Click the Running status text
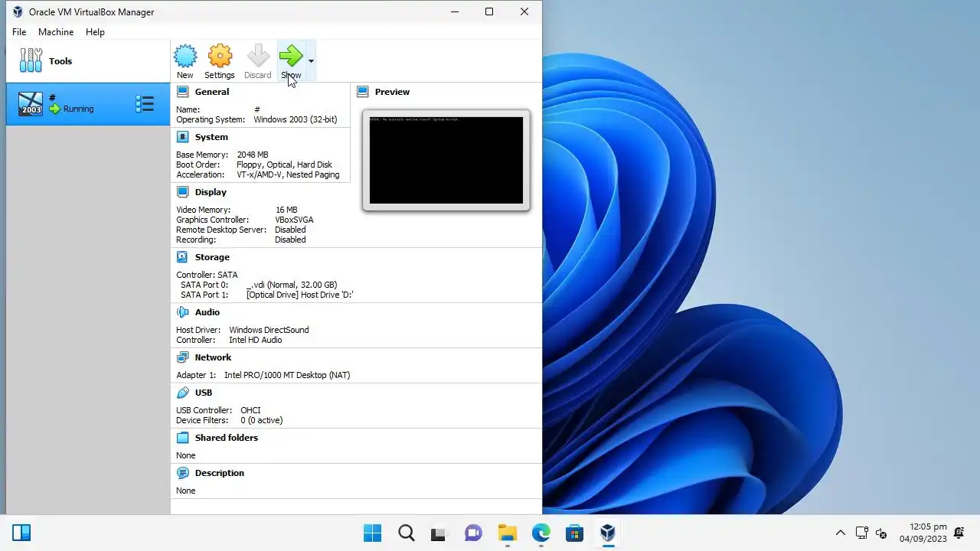The image size is (980, 551). click(x=78, y=109)
